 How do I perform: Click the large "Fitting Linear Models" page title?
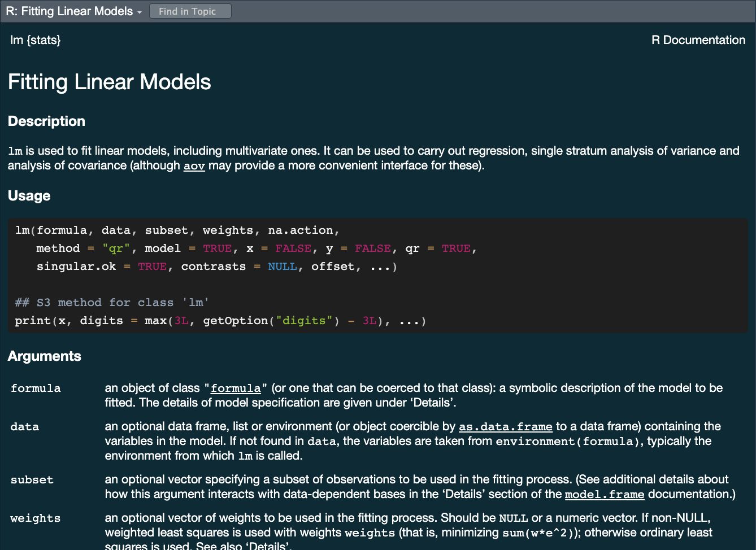coord(109,82)
